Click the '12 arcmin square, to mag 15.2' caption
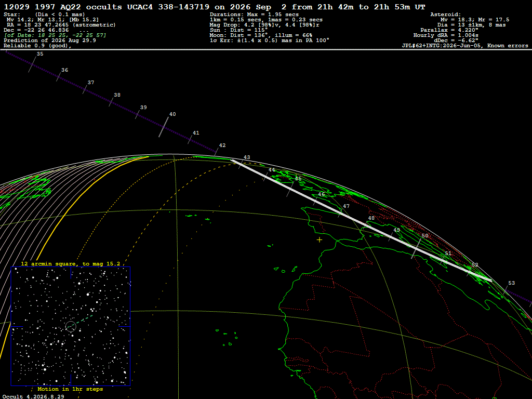The height and width of the screenshot is (399, 532). [x=70, y=263]
